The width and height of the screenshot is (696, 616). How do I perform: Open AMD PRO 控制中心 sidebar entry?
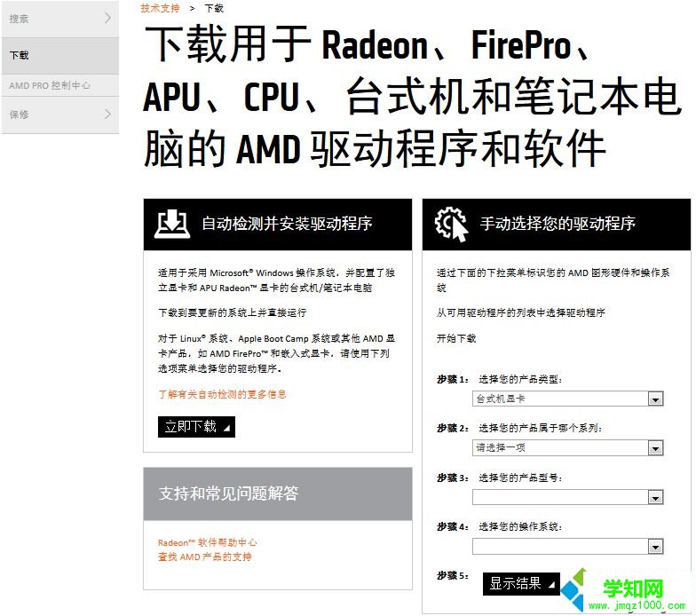click(x=60, y=85)
